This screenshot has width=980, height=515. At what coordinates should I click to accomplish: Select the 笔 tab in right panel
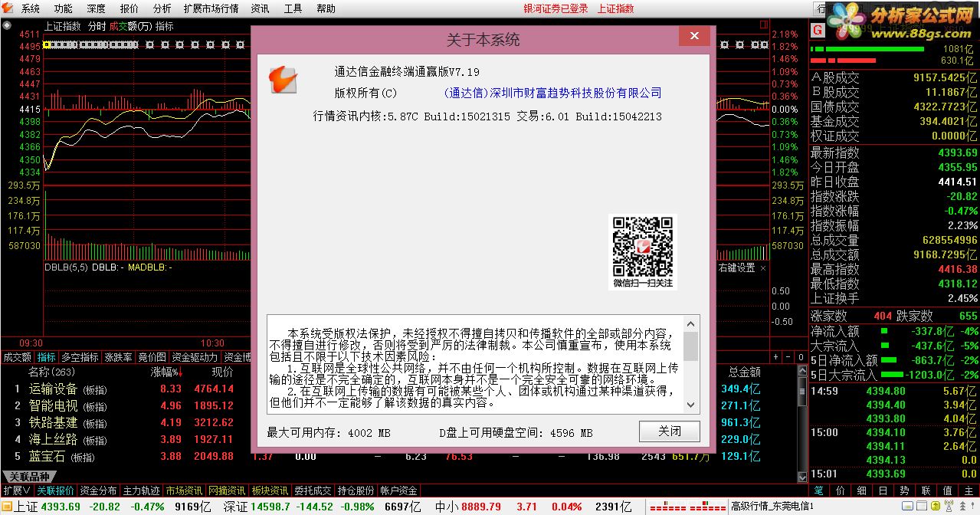pyautogui.click(x=819, y=490)
